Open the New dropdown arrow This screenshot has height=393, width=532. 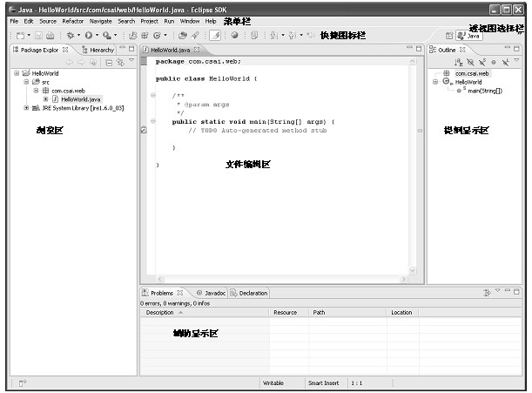tap(29, 35)
